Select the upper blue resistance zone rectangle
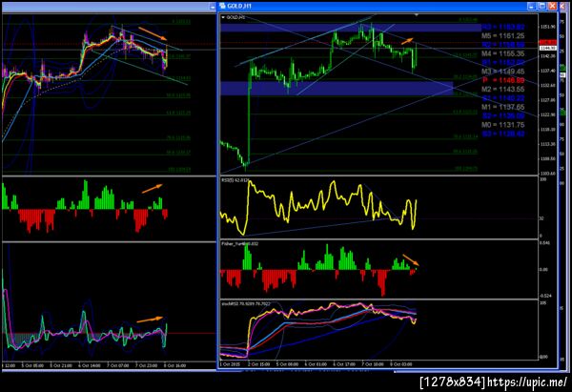The image size is (572, 392). [351, 28]
